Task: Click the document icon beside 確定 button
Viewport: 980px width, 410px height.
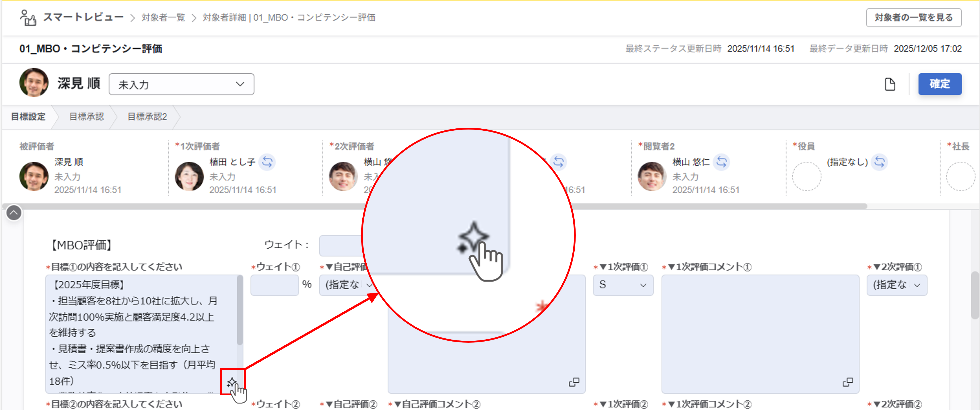Action: 890,84
